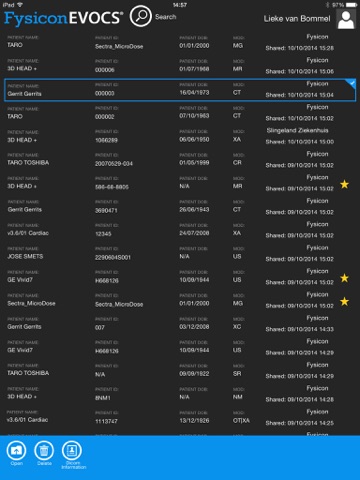Click modality NM cell
Image resolution: width=360 pixels, height=480 pixels.
tap(238, 397)
